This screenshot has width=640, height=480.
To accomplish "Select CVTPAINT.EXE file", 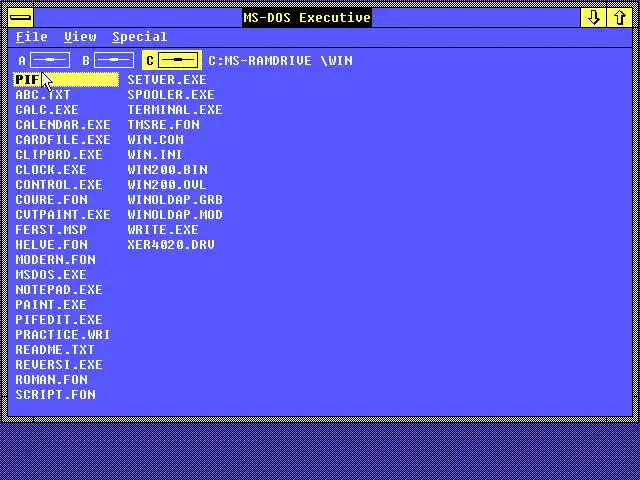I will tap(63, 215).
